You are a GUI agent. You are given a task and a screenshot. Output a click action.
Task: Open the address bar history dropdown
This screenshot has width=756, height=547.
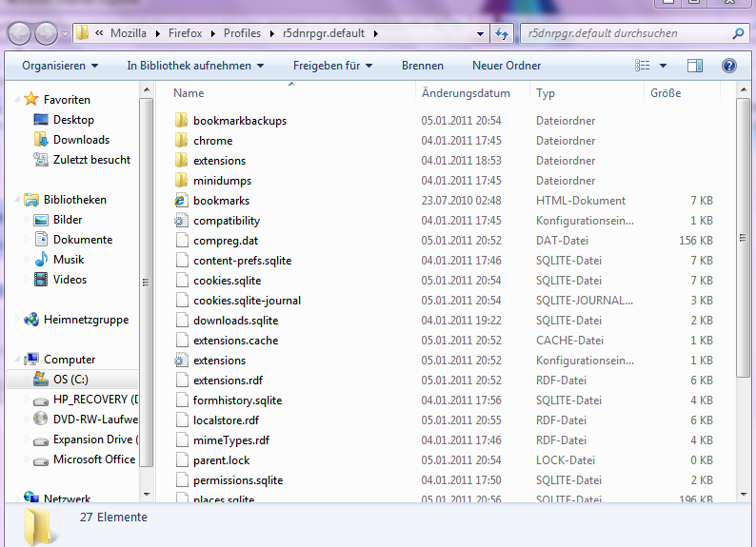pos(481,34)
